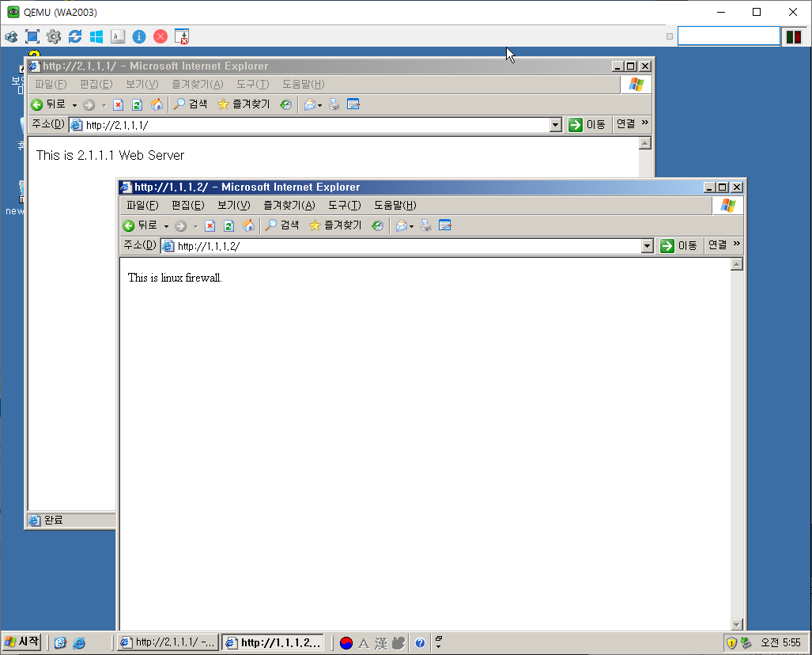The width and height of the screenshot is (812, 655).
Task: Switch to http://2.1.1.1 taskbar button
Action: [168, 642]
